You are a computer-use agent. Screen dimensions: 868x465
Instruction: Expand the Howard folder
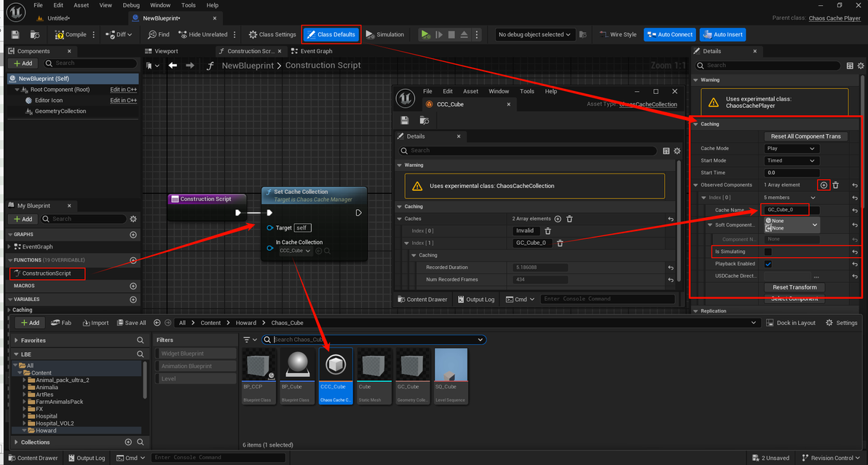point(25,431)
